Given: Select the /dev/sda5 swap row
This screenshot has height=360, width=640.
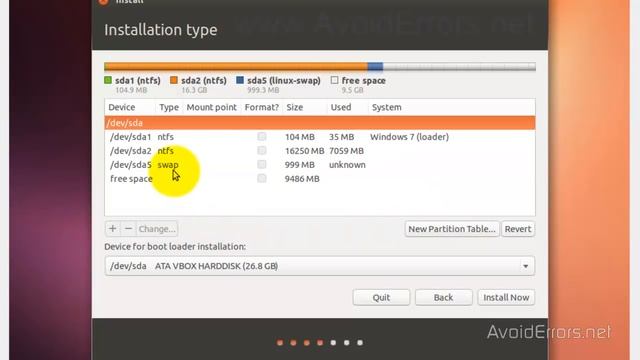Looking at the screenshot, I should [320, 164].
